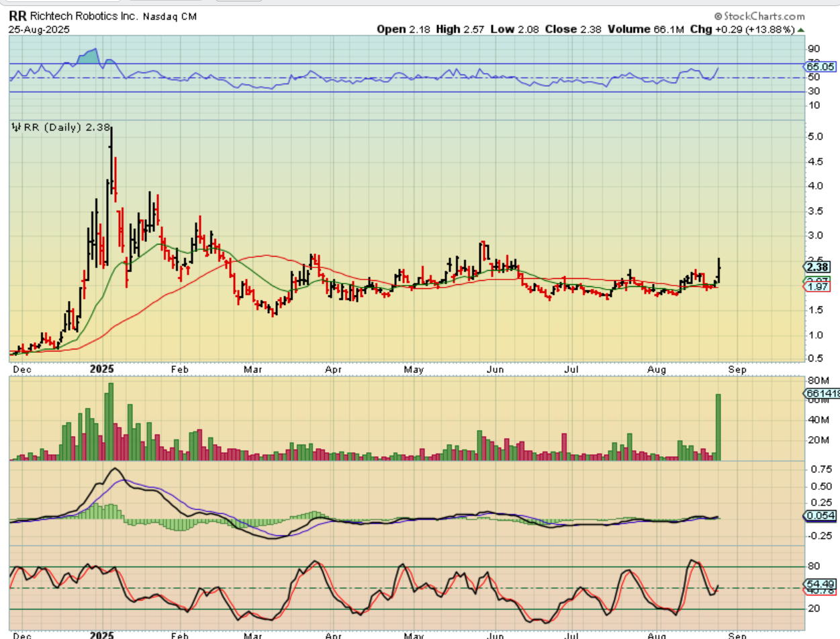Click the 4.5 price axis label
The image size is (840, 639).
pos(814,161)
